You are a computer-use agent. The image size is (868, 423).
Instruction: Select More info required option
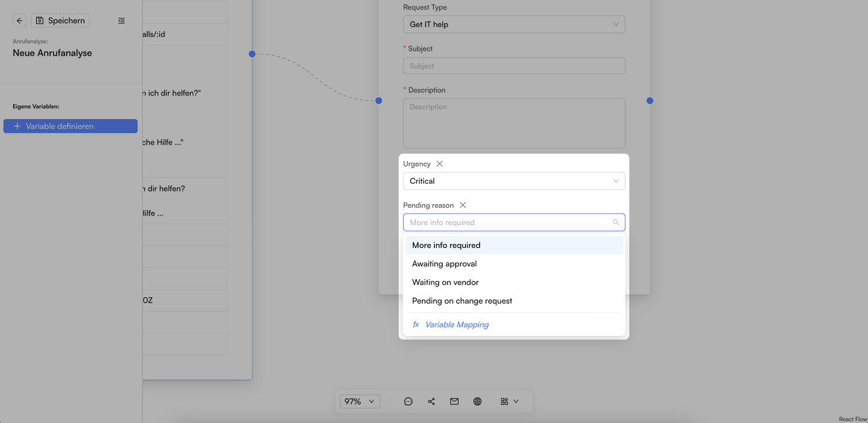(x=514, y=245)
